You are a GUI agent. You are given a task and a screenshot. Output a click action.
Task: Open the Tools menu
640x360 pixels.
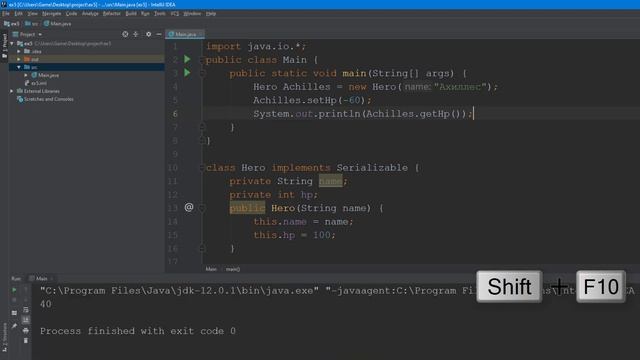point(160,13)
